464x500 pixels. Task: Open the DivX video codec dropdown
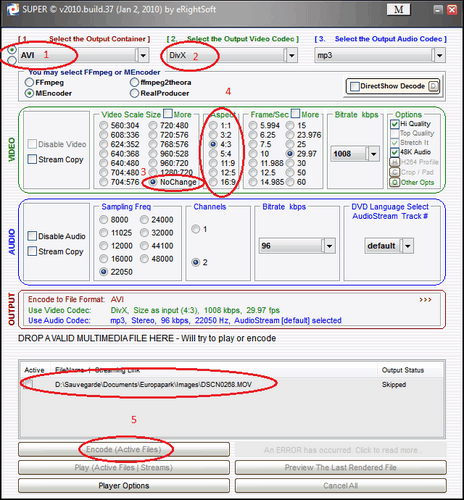coord(292,55)
